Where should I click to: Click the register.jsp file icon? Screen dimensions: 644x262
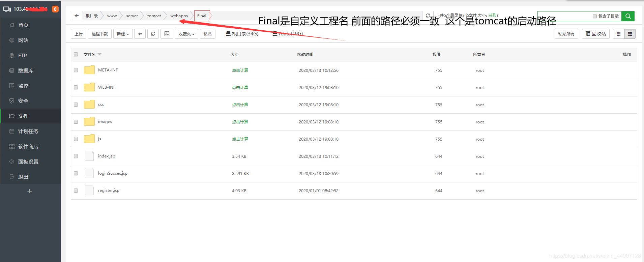click(89, 191)
